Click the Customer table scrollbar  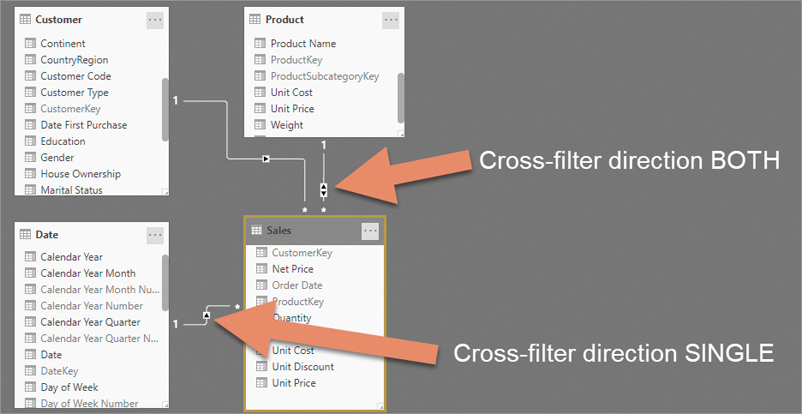[165, 110]
